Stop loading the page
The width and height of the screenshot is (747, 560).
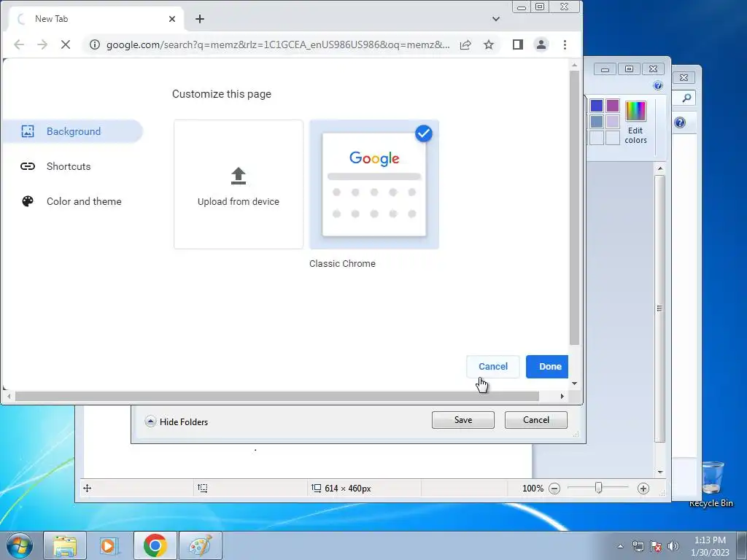[x=66, y=44]
